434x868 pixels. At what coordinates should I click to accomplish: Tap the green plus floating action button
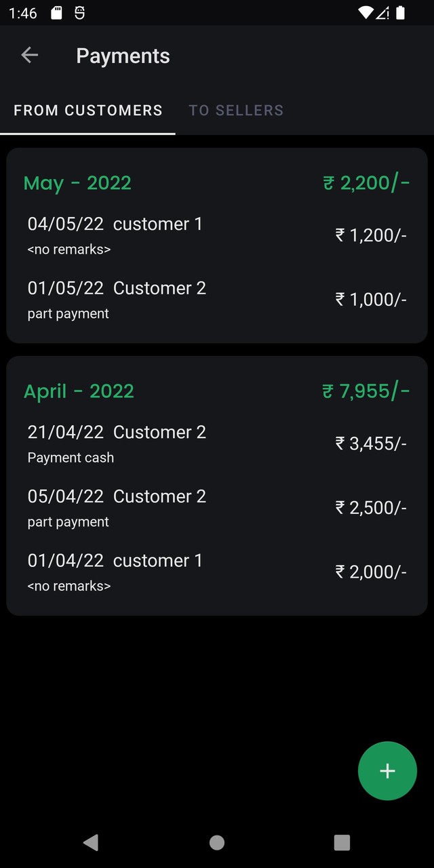tap(387, 771)
